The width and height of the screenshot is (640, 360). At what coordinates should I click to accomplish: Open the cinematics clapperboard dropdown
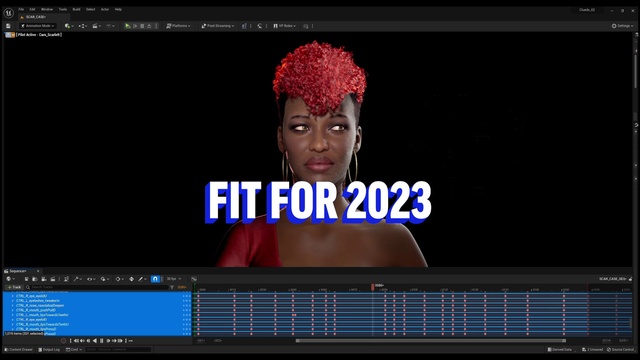click(x=96, y=26)
